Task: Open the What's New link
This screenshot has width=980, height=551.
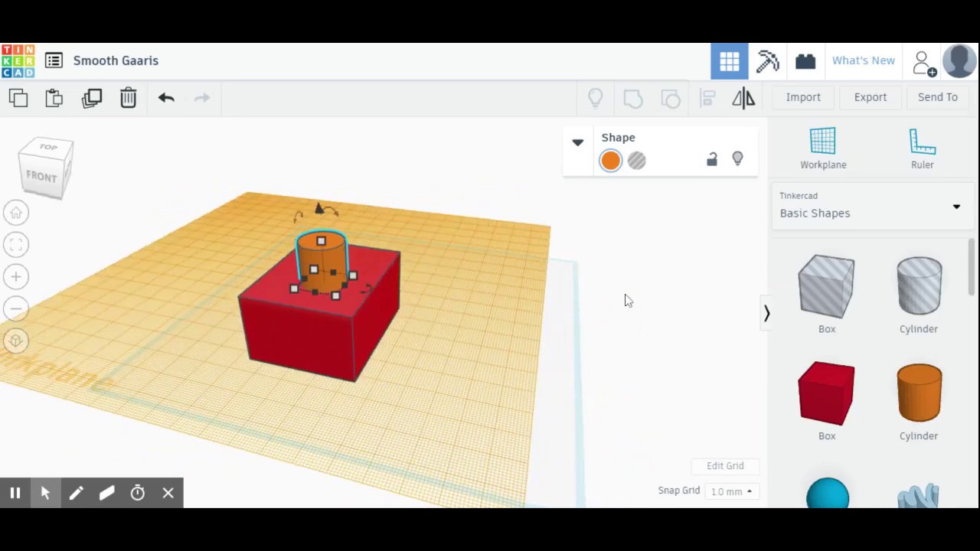Action: 863,60
